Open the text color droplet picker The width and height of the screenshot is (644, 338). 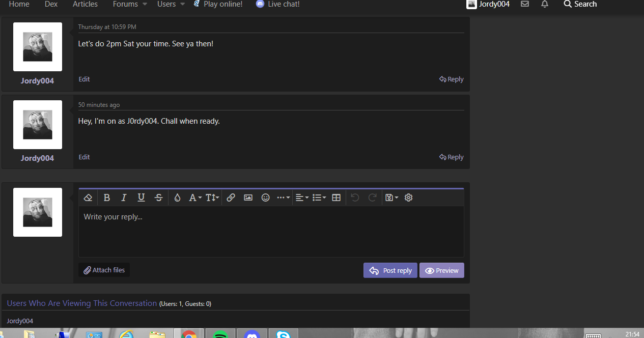[177, 198]
